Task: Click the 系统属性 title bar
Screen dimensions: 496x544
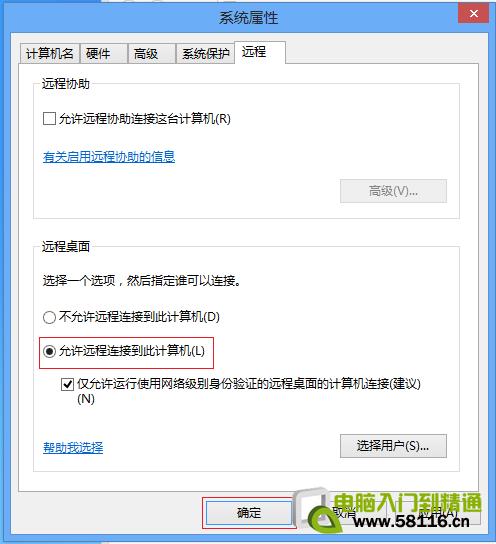Action: click(x=248, y=17)
